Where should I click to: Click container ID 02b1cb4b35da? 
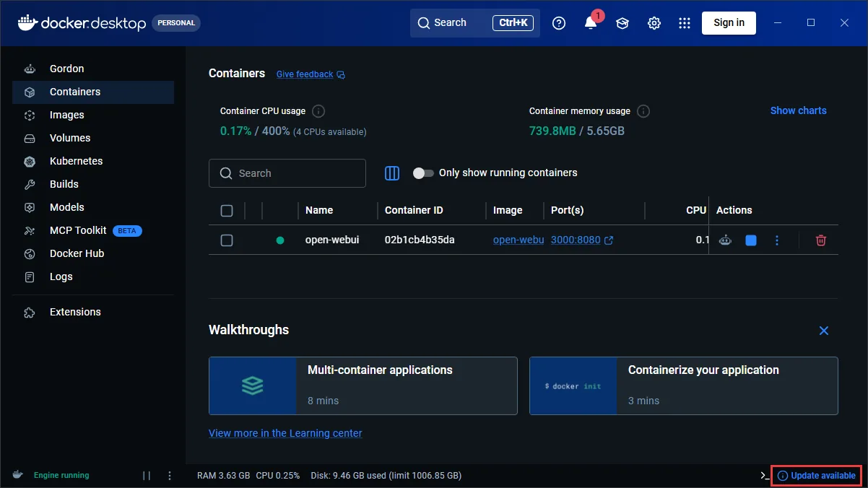point(420,240)
